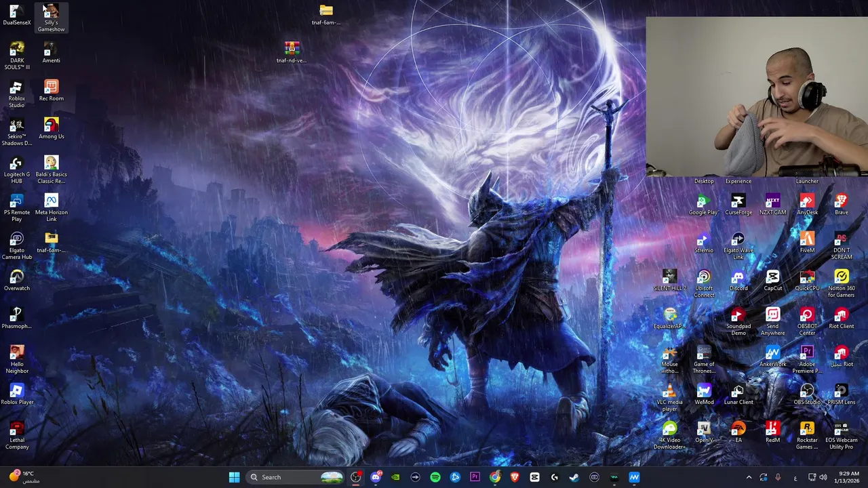The image size is (868, 488).
Task: Open the Rockstar Games Launcher shortcut
Action: click(x=807, y=435)
